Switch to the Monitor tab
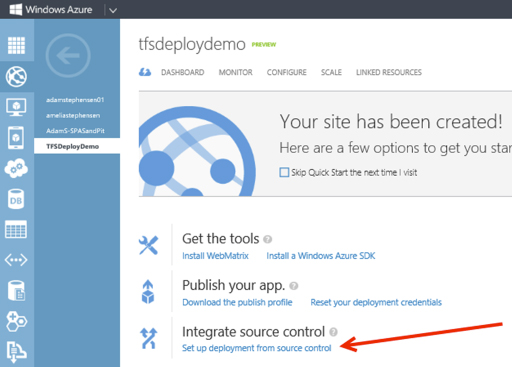The height and width of the screenshot is (367, 512). pyautogui.click(x=236, y=72)
